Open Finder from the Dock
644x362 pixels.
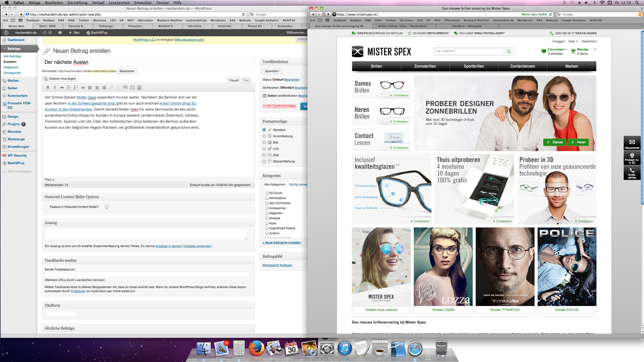(203, 348)
